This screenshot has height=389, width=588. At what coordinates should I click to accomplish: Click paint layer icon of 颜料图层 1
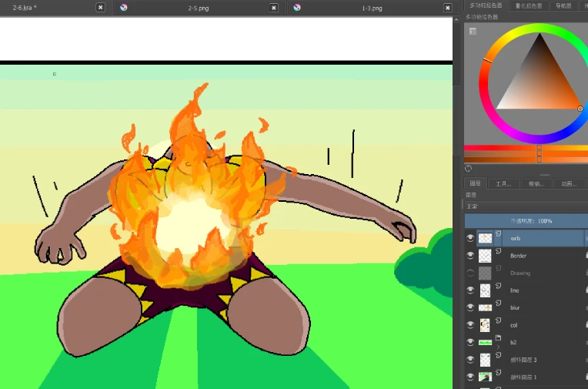[499, 373]
